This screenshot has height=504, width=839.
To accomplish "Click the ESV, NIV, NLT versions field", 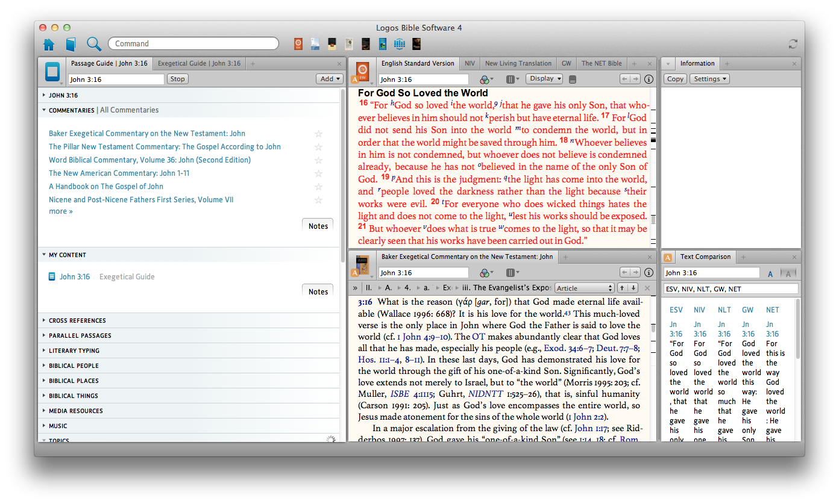I will click(x=731, y=289).
